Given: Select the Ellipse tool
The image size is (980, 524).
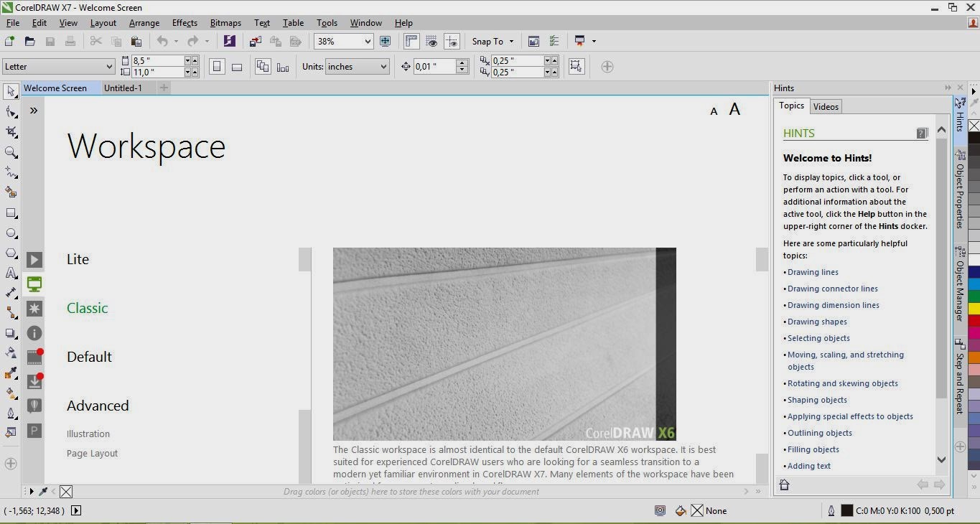Looking at the screenshot, I should [11, 233].
